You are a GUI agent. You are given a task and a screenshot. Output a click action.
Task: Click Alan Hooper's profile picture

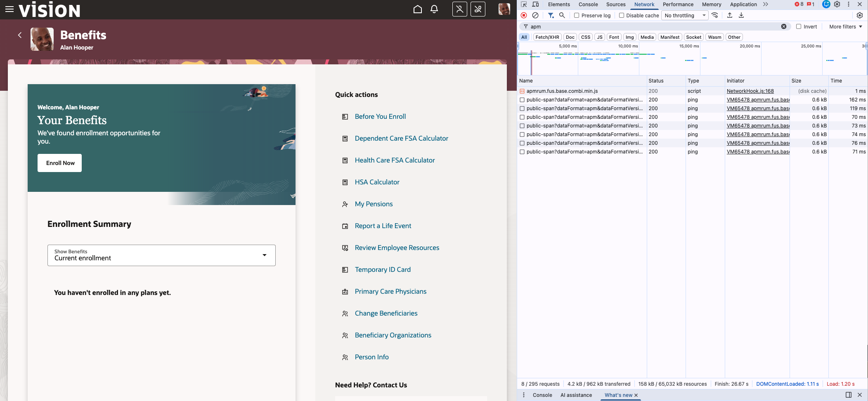[x=41, y=39]
